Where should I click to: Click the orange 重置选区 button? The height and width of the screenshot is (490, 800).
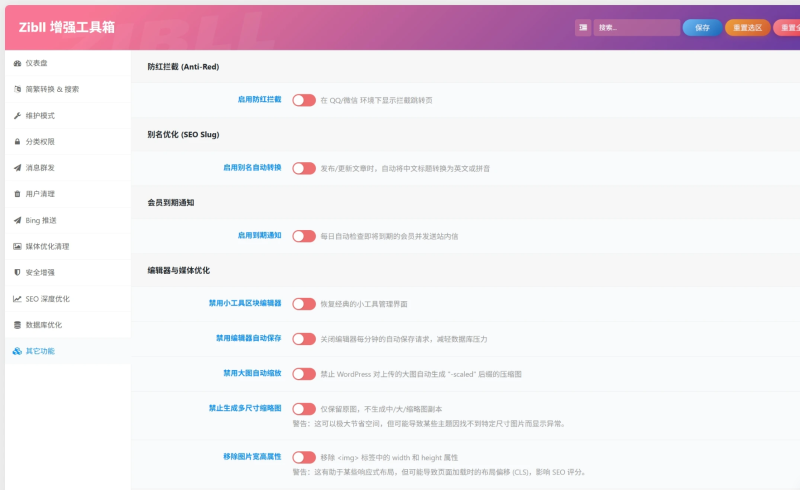pyautogui.click(x=747, y=28)
